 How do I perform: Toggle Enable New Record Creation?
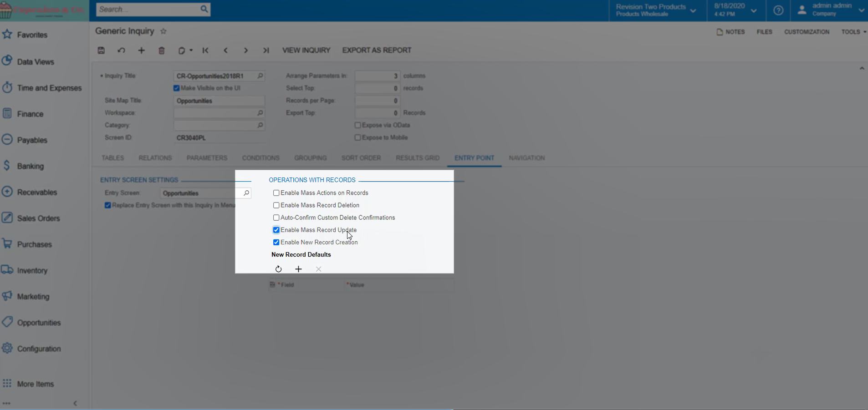pyautogui.click(x=276, y=242)
